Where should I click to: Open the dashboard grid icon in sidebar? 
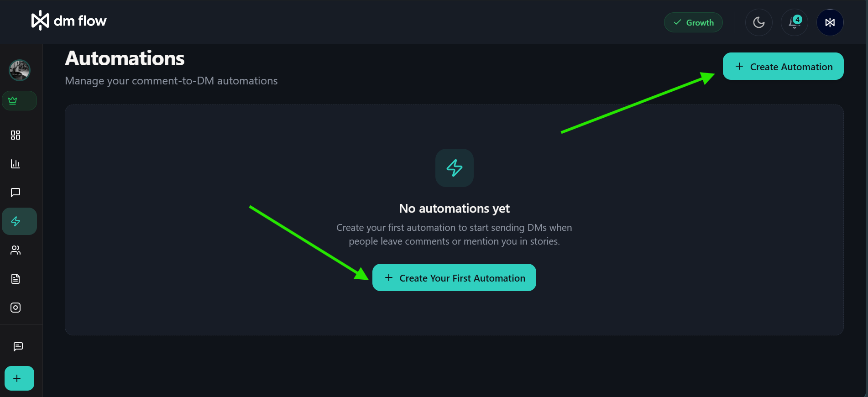click(x=15, y=135)
